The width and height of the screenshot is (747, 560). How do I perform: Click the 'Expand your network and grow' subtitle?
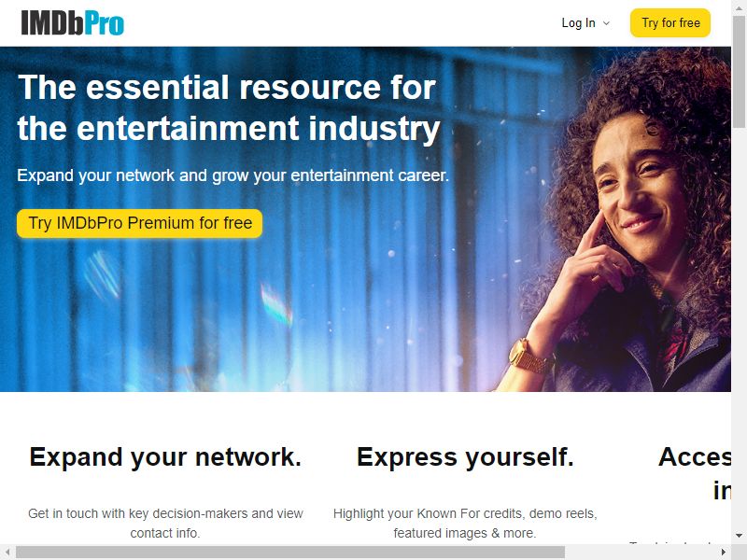233,175
